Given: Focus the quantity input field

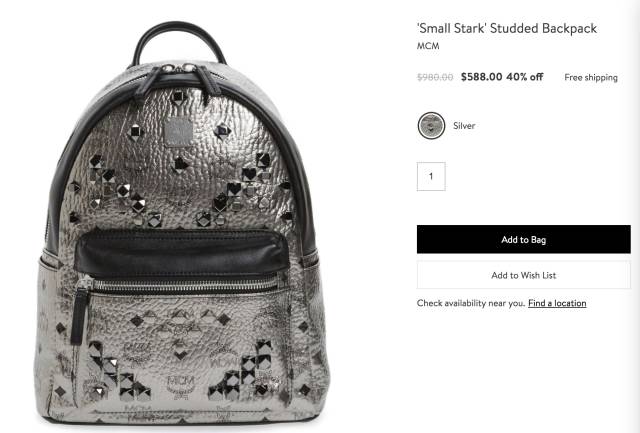Looking at the screenshot, I should pyautogui.click(x=431, y=176).
